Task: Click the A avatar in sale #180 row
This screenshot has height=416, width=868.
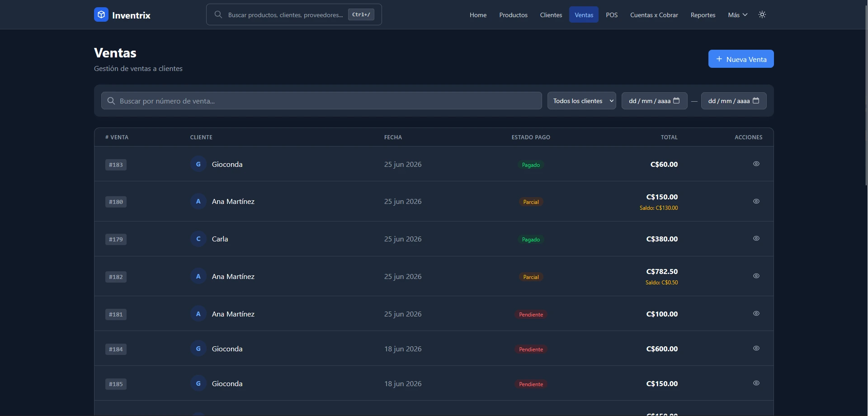Action: pos(198,201)
